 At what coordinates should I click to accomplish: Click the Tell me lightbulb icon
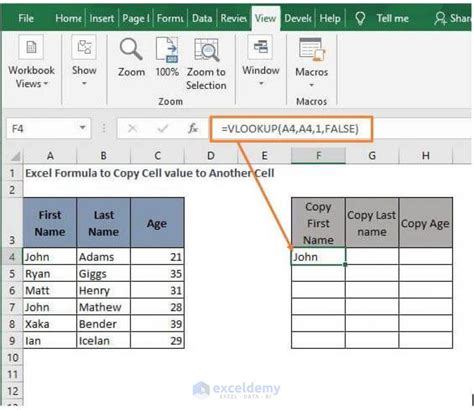(360, 18)
